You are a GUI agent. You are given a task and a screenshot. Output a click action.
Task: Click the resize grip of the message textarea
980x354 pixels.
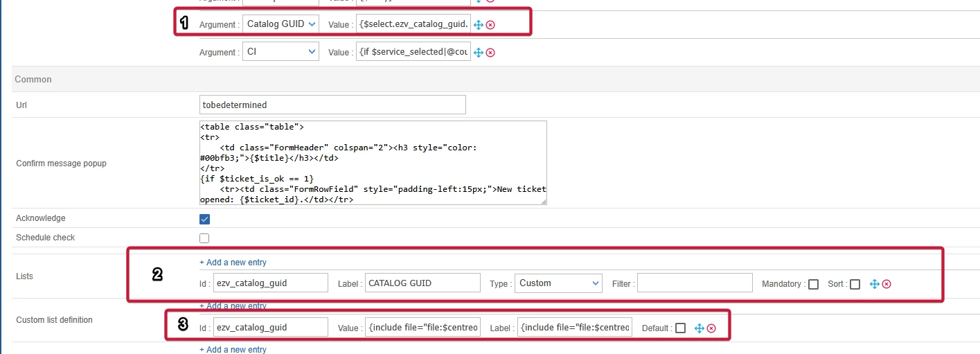543,201
